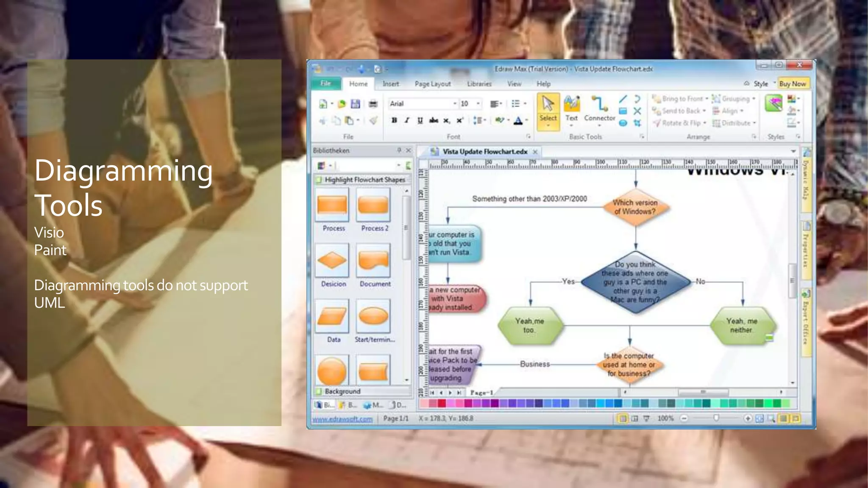Click the zoom out minus icon
Screen dimensions: 868x488
pyautogui.click(x=684, y=419)
